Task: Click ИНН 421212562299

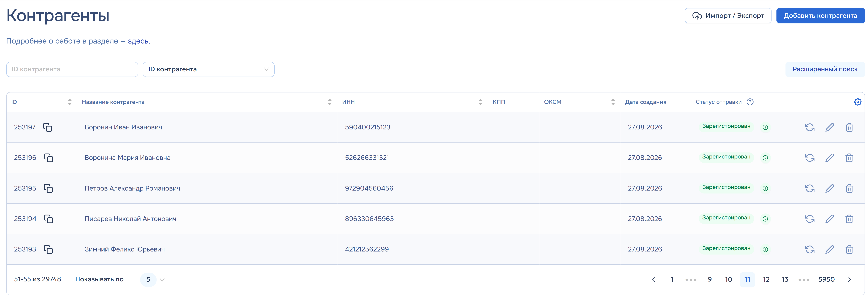Action: tap(367, 249)
